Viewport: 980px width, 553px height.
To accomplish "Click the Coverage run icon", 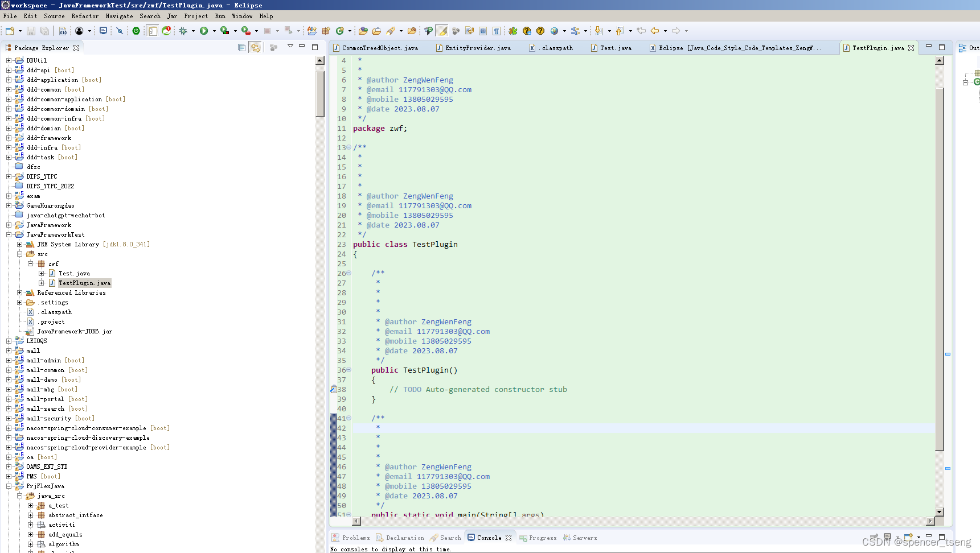I will (225, 31).
